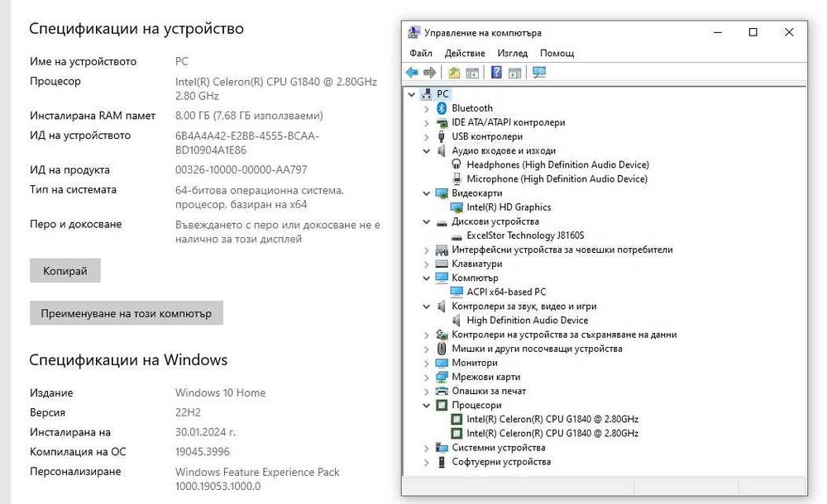Click the Копирай button

coord(65,270)
